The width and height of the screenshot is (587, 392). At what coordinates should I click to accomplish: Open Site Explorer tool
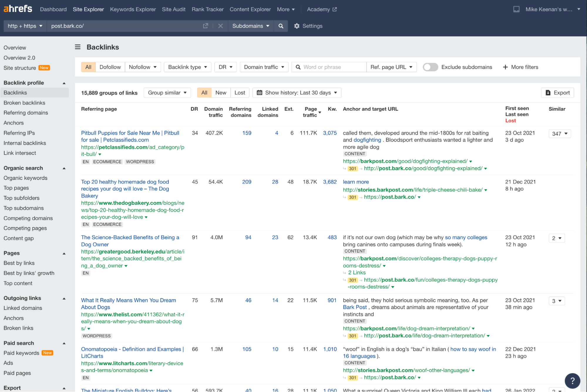[88, 9]
